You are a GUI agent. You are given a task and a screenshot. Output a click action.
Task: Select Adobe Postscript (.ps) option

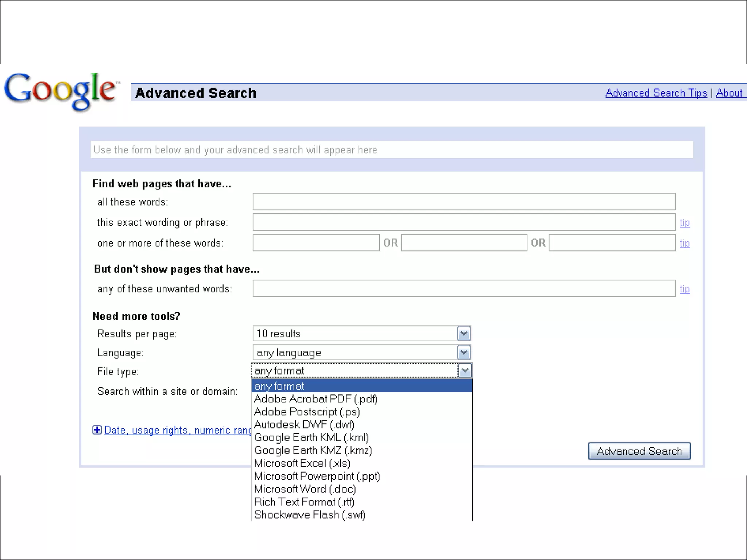pos(307,412)
